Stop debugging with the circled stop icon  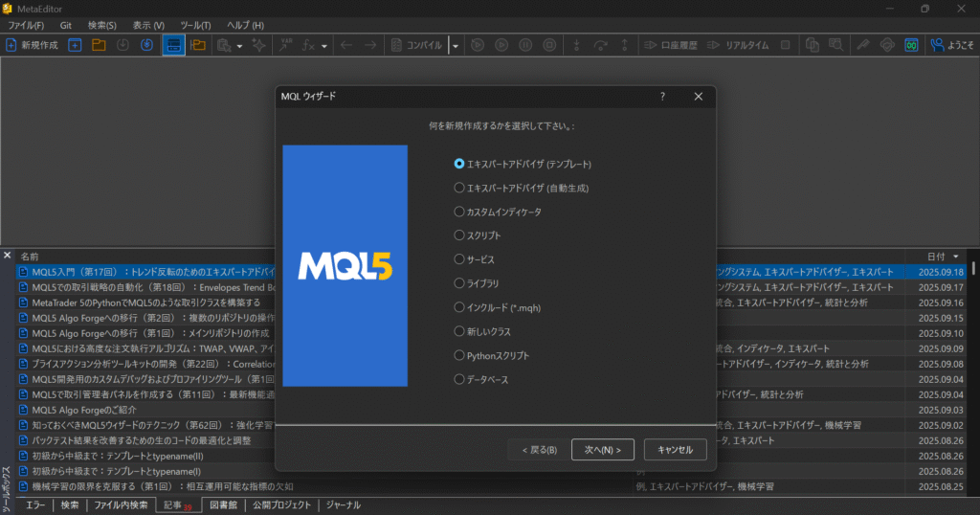[x=549, y=45]
